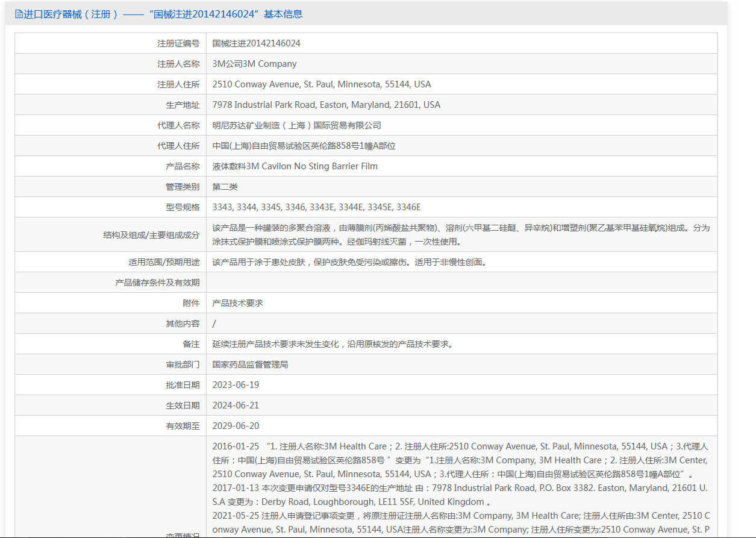Image resolution: width=756 pixels, height=538 pixels.
Task: Click the title 进口医疗器械（注册）基本信息
Action: click(x=163, y=14)
